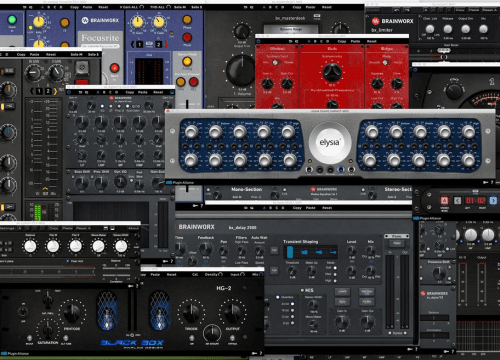Click rewind icon beside 01-02 display

(457, 200)
